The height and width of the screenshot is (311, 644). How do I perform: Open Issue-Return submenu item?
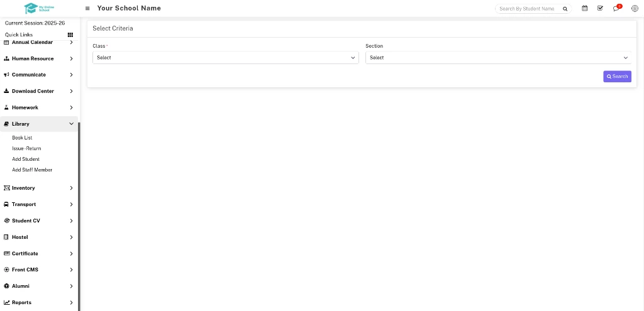[26, 148]
